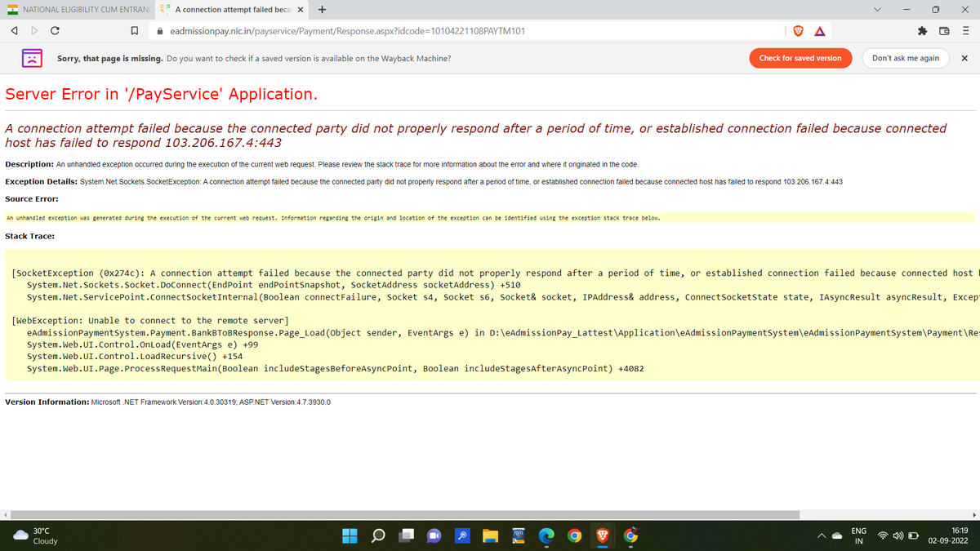Click the 'Stack Trace:' label
Image resolution: width=980 pixels, height=551 pixels.
30,236
